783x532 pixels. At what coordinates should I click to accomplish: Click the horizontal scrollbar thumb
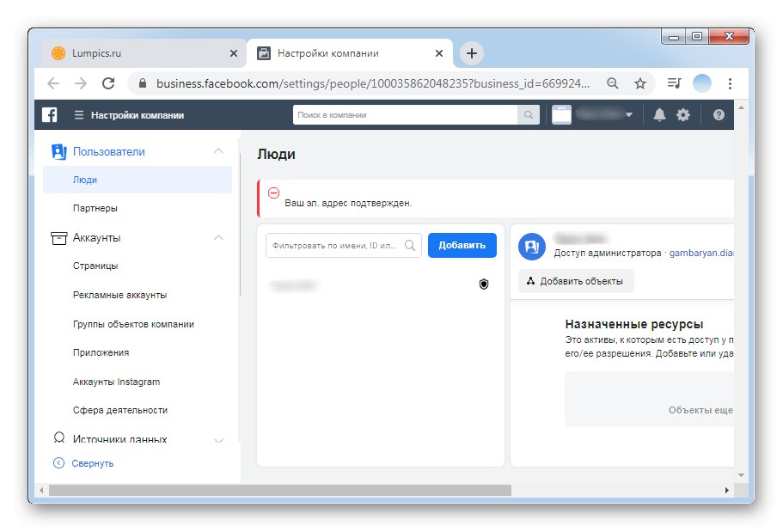[x=279, y=491]
